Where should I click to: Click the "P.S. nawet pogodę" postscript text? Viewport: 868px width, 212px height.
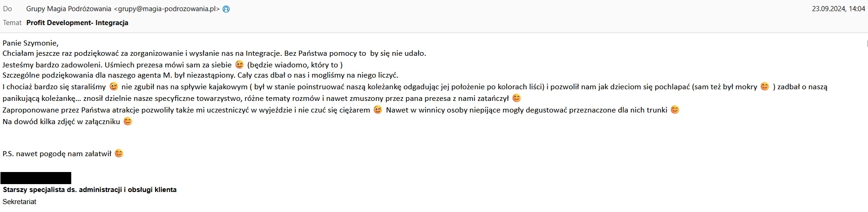pos(57,153)
